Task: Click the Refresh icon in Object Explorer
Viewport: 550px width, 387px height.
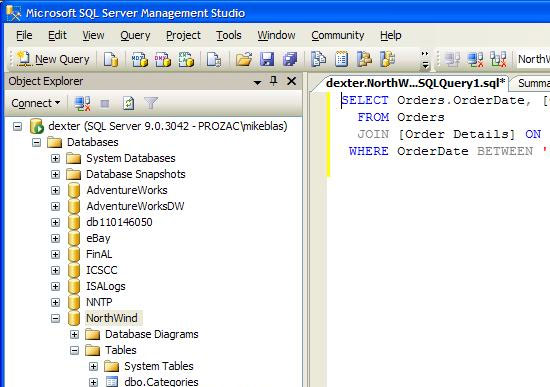Action: [128, 104]
